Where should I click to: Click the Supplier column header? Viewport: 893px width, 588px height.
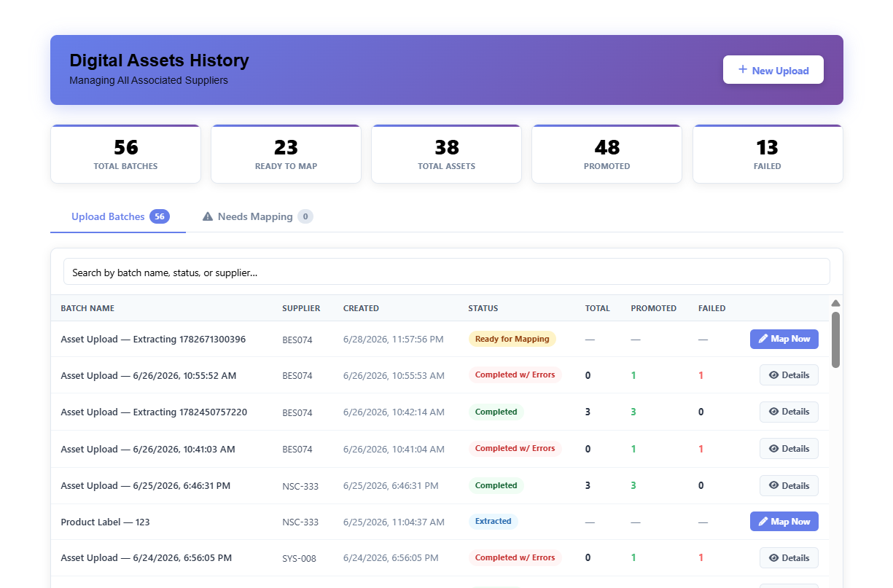click(301, 308)
